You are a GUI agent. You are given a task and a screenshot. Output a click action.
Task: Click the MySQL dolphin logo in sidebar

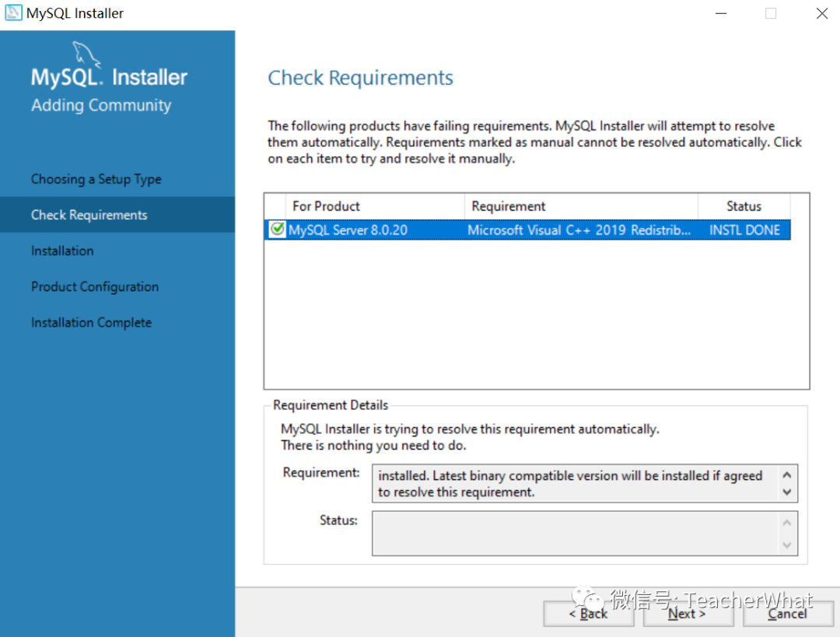(86, 54)
